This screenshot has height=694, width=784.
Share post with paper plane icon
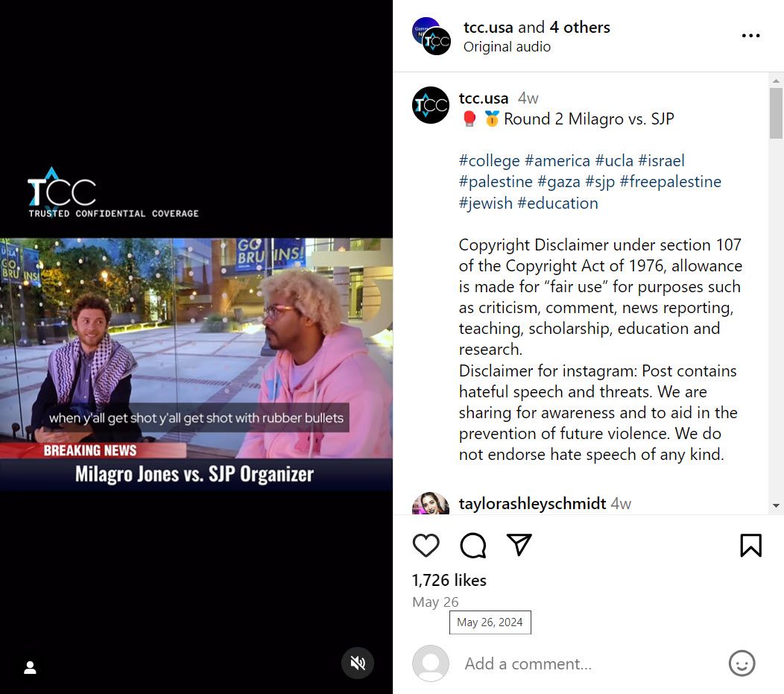tap(519, 544)
